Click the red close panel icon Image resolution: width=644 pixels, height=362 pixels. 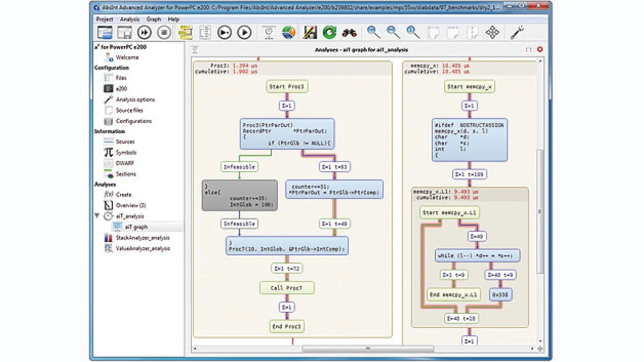[540, 49]
